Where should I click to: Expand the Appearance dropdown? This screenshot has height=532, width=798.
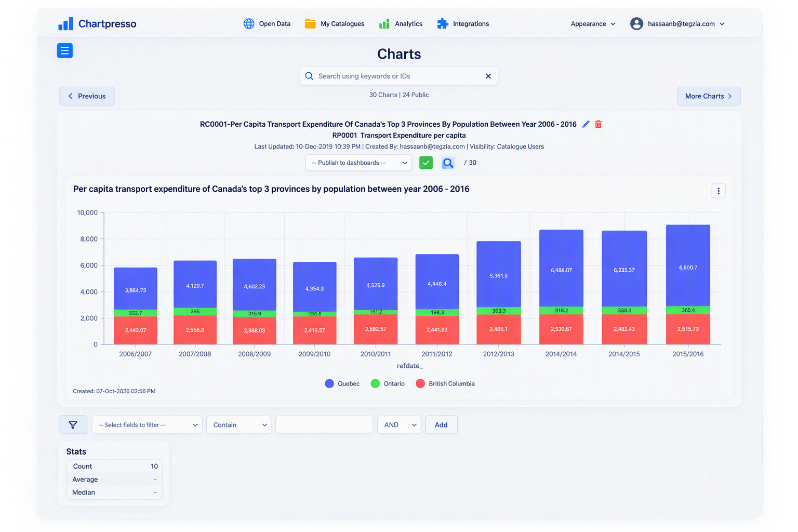(593, 24)
